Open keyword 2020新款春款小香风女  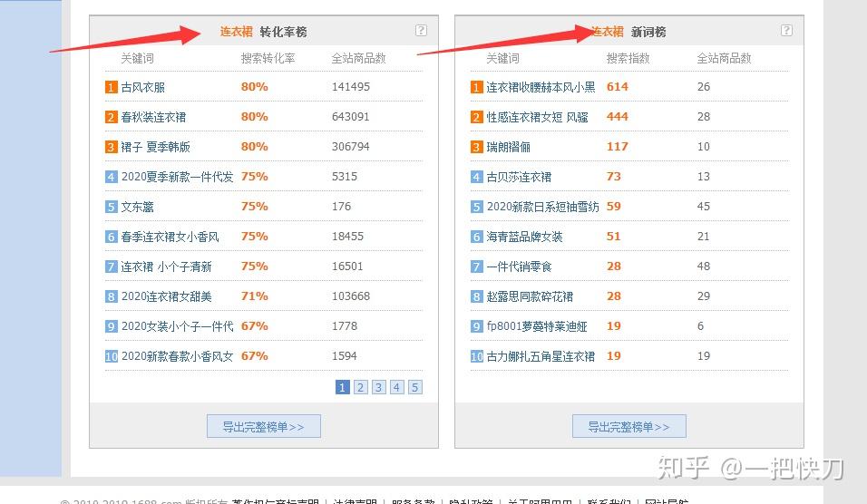[177, 356]
